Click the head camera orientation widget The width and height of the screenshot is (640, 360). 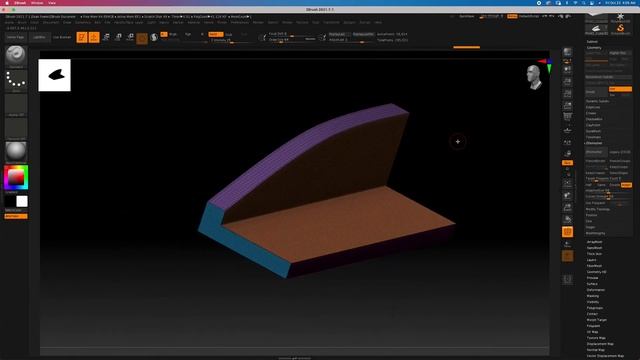coord(533,77)
